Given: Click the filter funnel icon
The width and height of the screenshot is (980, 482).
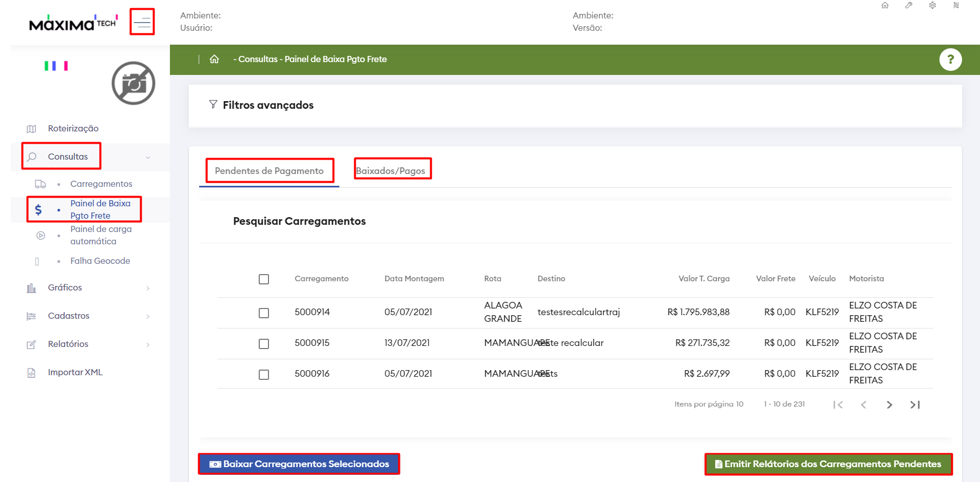Looking at the screenshot, I should pyautogui.click(x=213, y=105).
